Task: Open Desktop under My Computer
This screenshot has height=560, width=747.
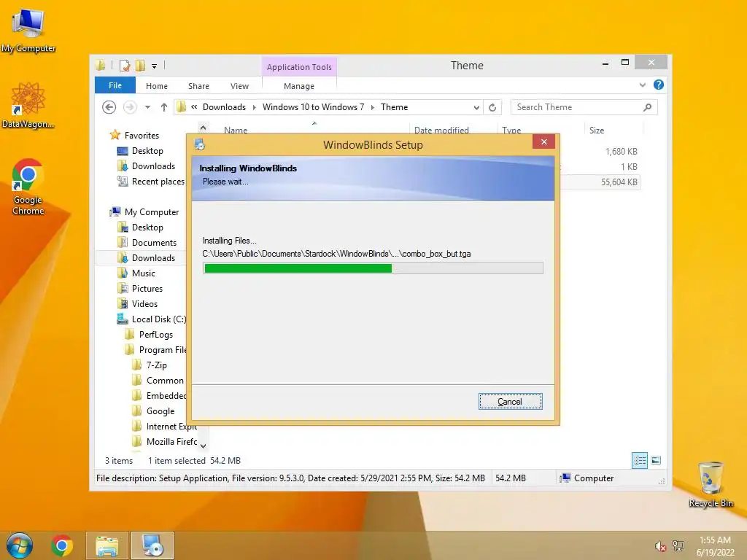Action: click(147, 227)
